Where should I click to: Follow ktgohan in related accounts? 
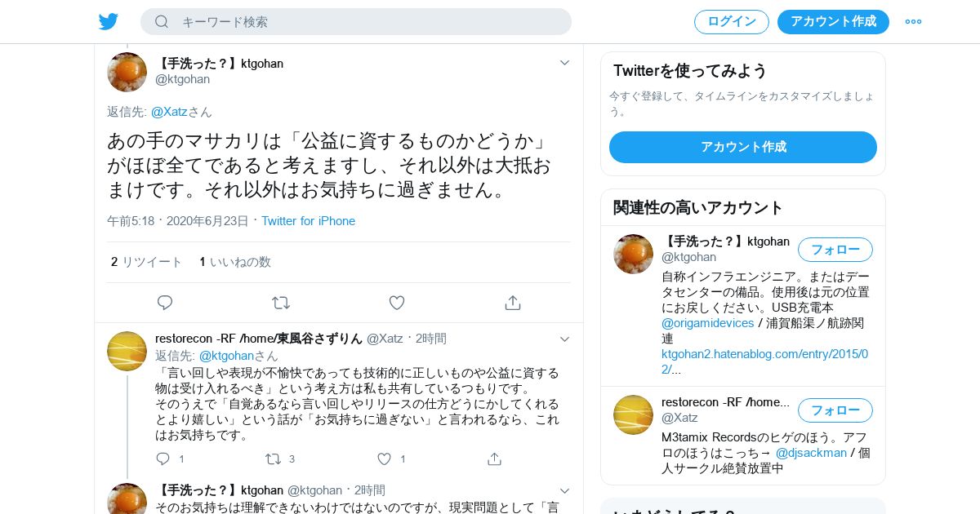(835, 250)
